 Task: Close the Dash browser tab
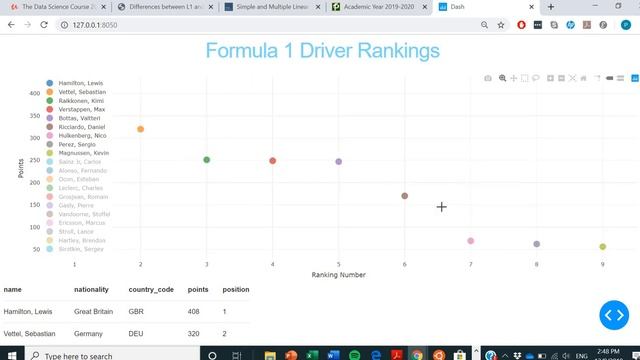[x=531, y=7]
